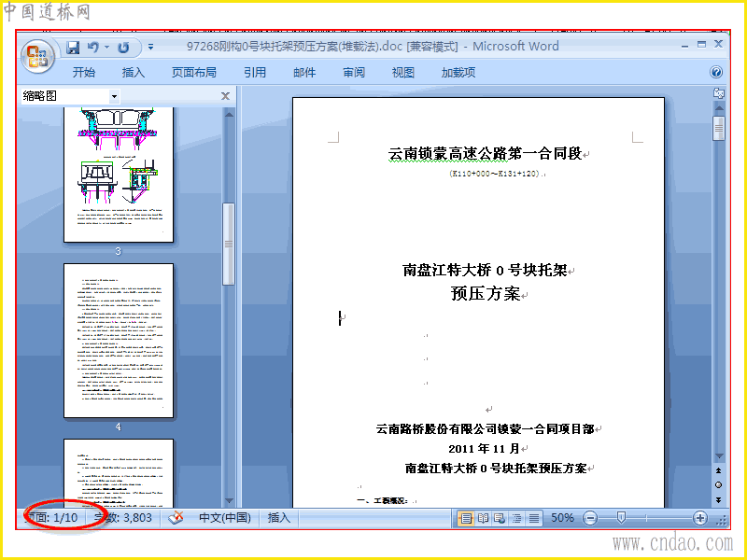
Task: Click the round Office button
Action: click(x=38, y=56)
